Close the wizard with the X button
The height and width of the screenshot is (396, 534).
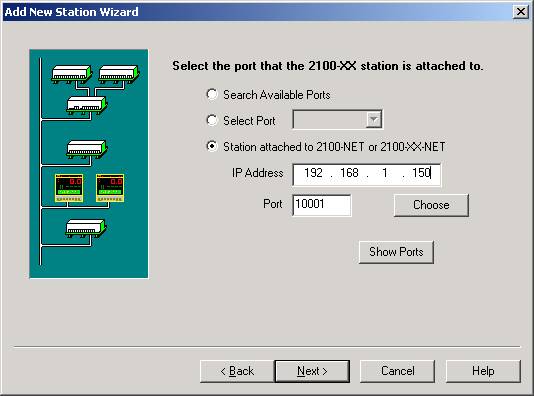(x=521, y=12)
